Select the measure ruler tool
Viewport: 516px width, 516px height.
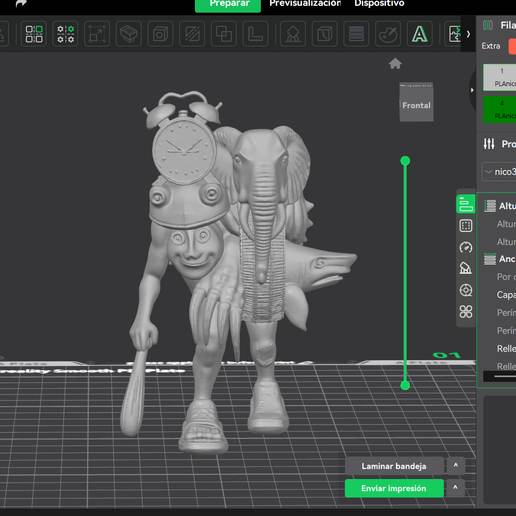pyautogui.click(x=255, y=34)
